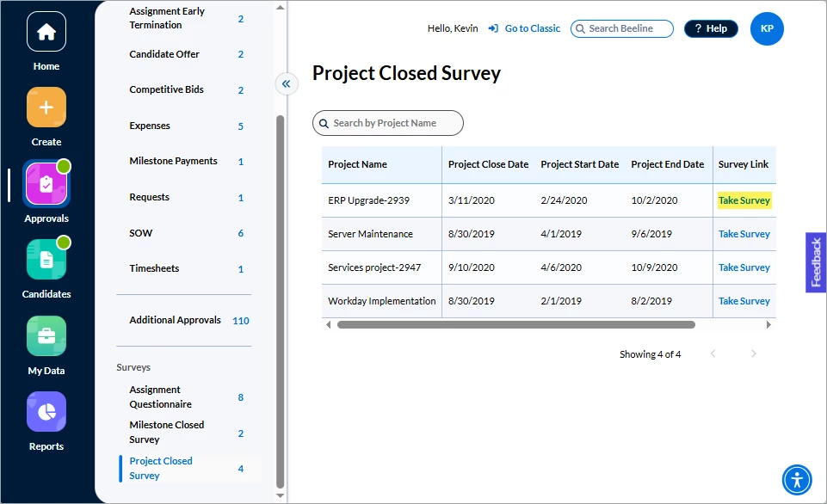827x504 pixels.
Task: Open the Feedback side tab
Action: tap(816, 262)
